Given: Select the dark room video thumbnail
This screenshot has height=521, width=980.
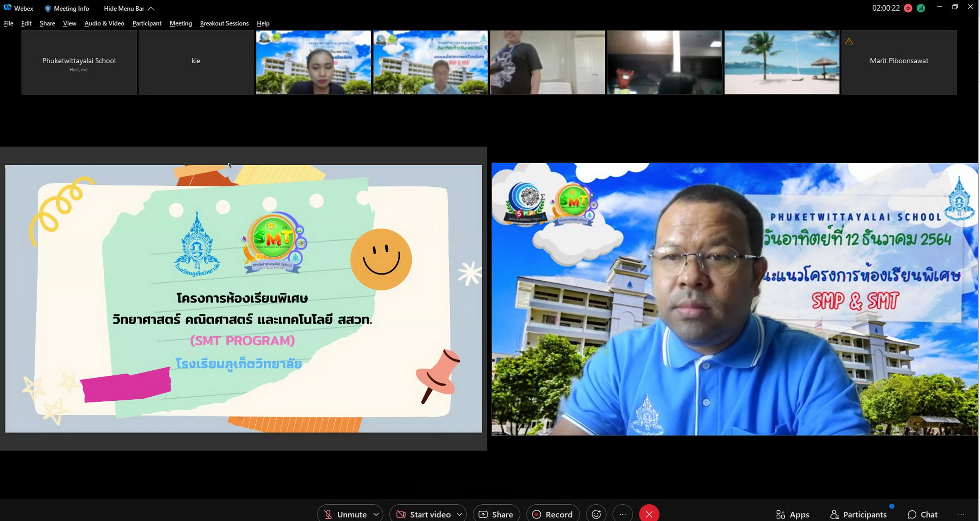Looking at the screenshot, I should pyautogui.click(x=665, y=62).
